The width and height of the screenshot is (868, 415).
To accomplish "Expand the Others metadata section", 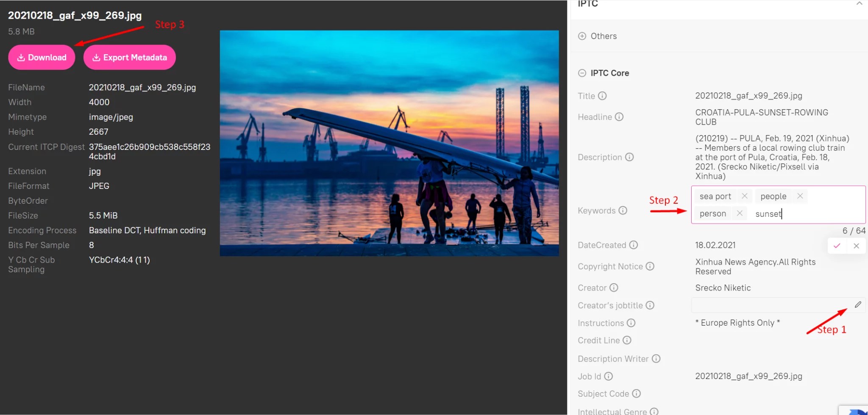I will pos(582,36).
